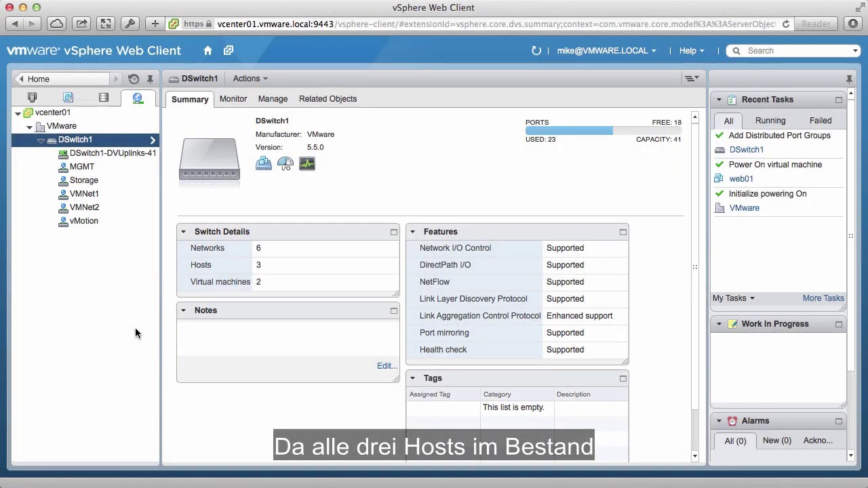This screenshot has height=488, width=868.
Task: Open web01 link in Recent Tasks
Action: pyautogui.click(x=741, y=179)
